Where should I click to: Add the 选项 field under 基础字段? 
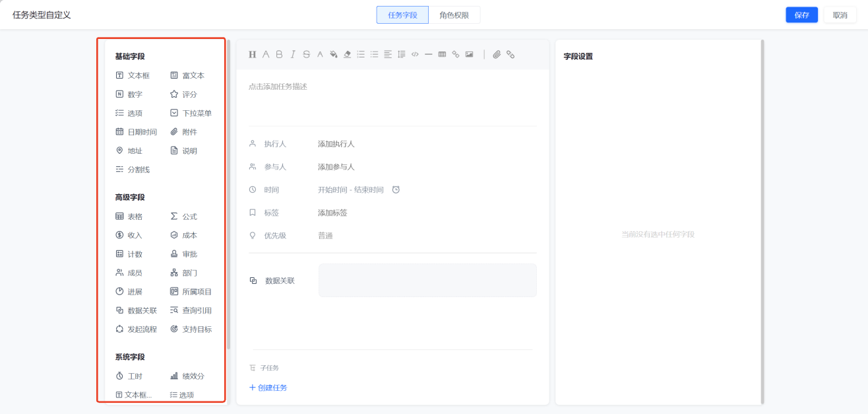(x=129, y=113)
